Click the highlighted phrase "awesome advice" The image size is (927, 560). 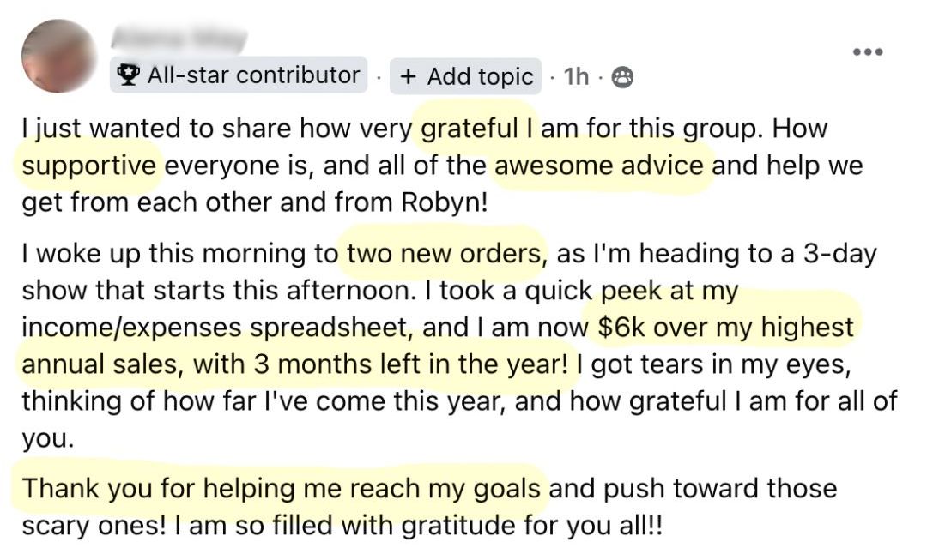tap(599, 164)
